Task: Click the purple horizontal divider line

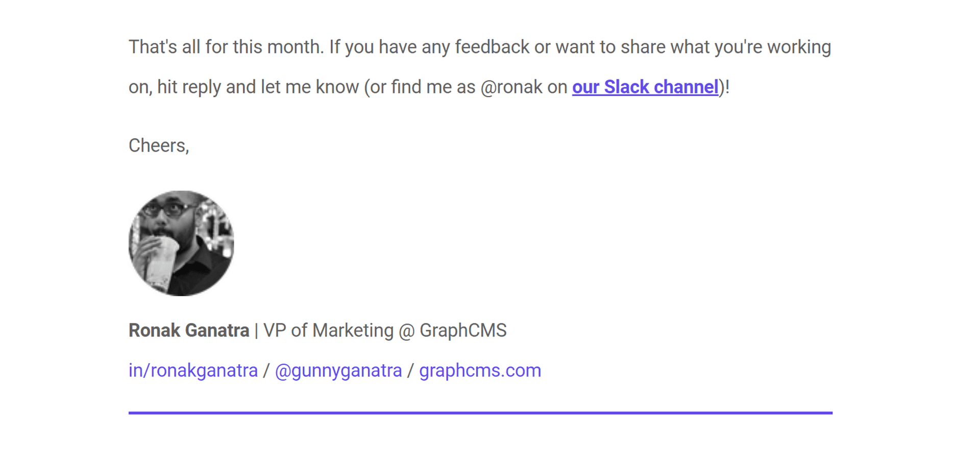Action: click(480, 413)
